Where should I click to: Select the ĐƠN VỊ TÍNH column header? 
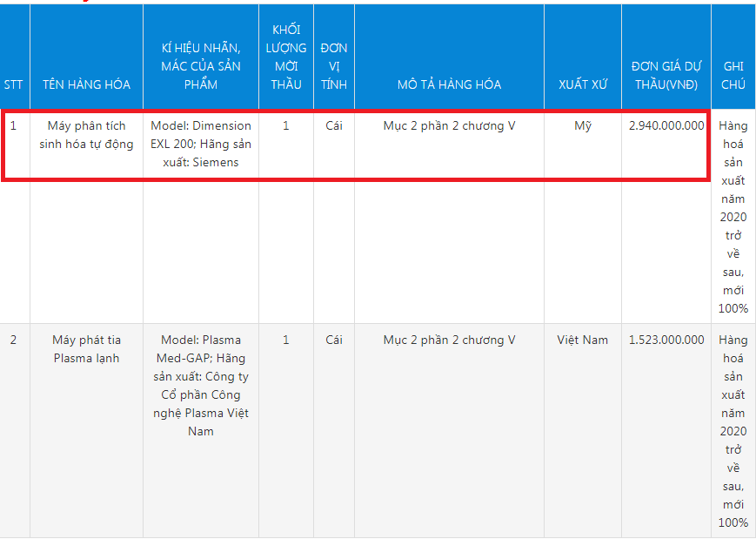click(x=334, y=66)
